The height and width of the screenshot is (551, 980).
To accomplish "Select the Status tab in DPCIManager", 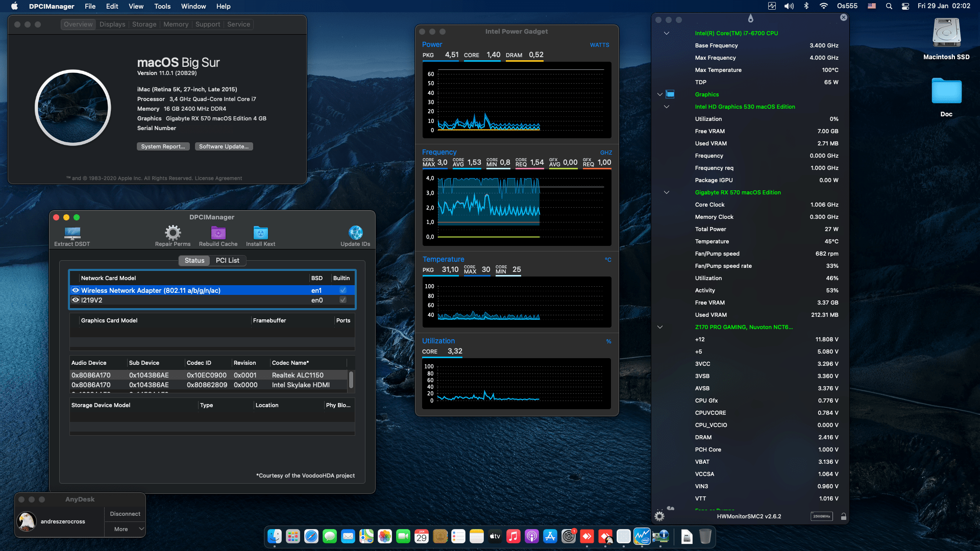I will click(194, 260).
